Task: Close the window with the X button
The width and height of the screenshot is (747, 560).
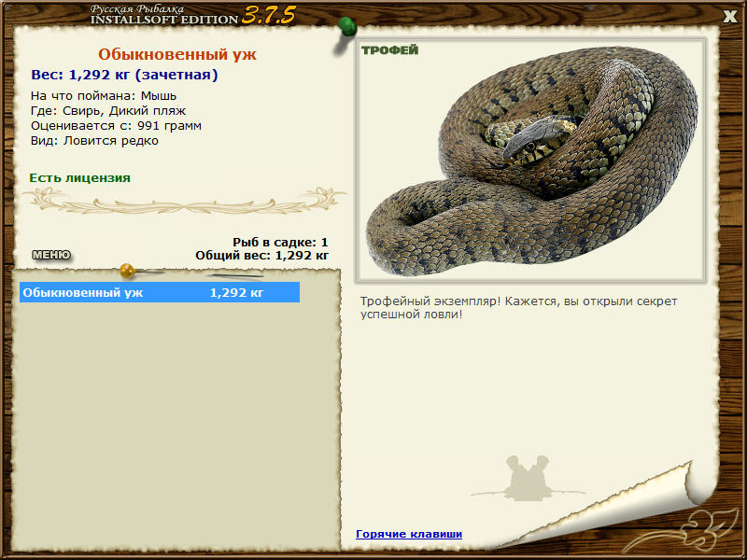Action: coord(730,17)
